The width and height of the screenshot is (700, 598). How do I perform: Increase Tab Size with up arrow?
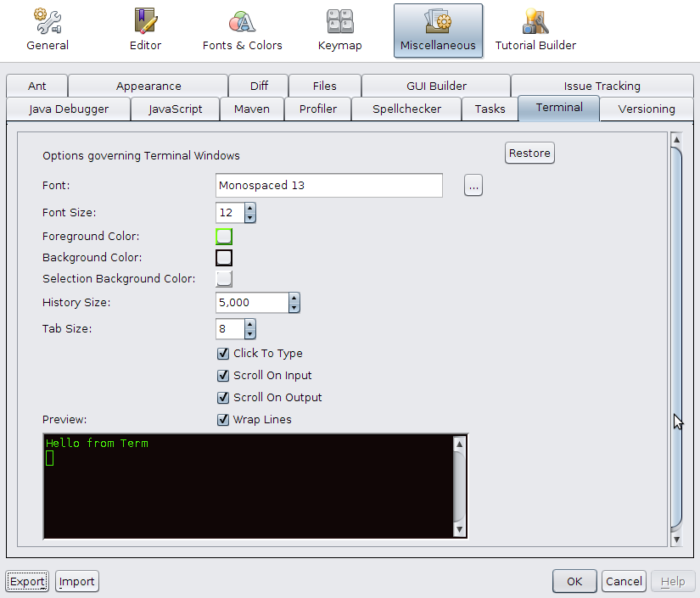250,324
